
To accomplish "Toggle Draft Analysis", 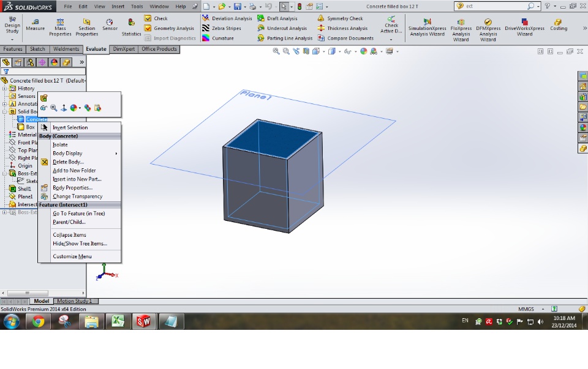I will tap(277, 18).
